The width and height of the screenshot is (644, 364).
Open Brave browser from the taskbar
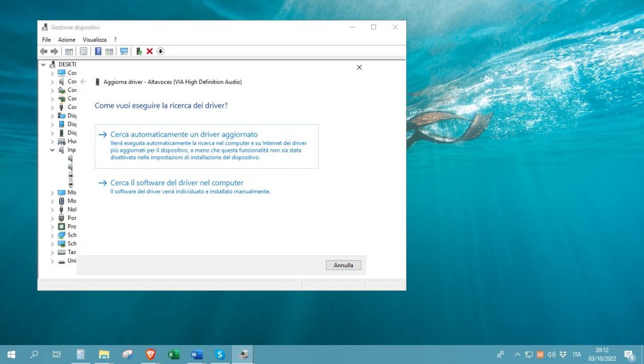tap(150, 355)
